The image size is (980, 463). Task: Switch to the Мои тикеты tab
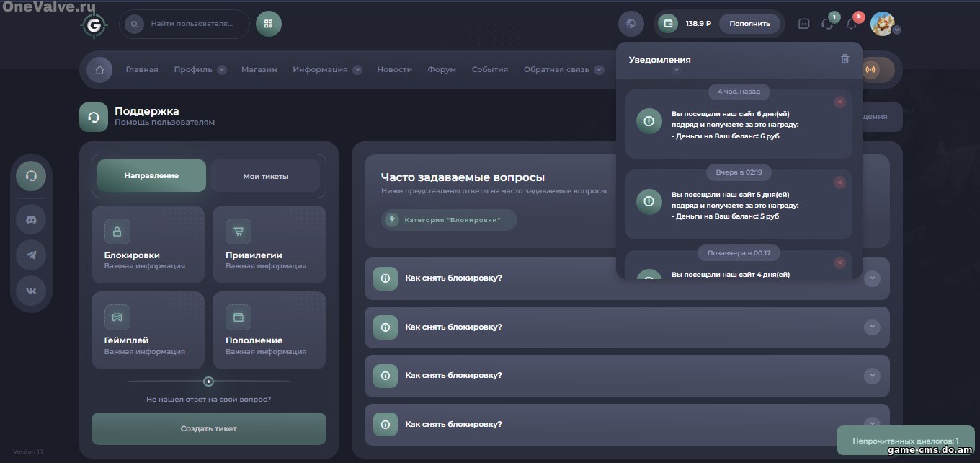coord(265,176)
